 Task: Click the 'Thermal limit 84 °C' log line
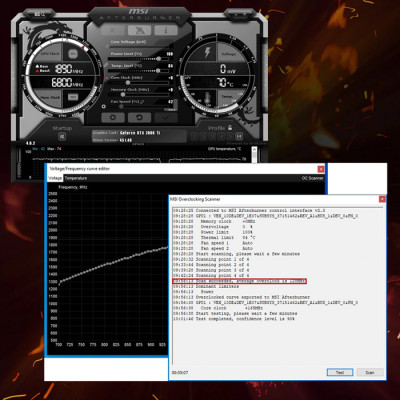point(214,238)
